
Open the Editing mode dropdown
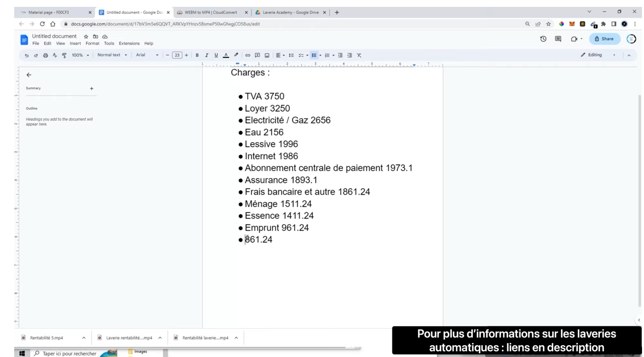(598, 55)
